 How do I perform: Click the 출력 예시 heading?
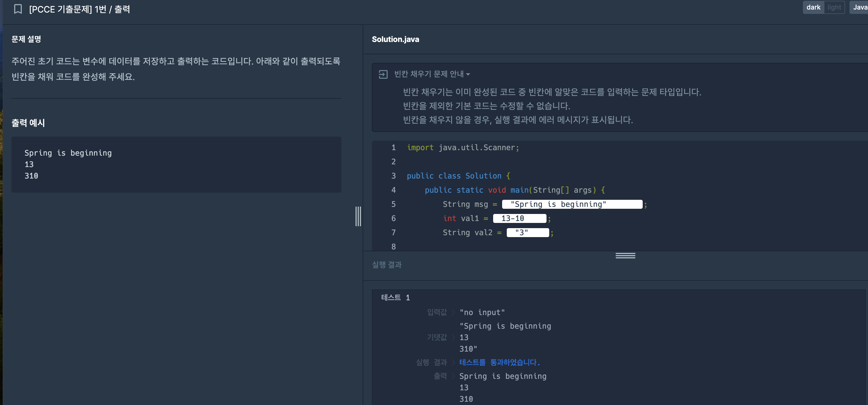click(28, 123)
